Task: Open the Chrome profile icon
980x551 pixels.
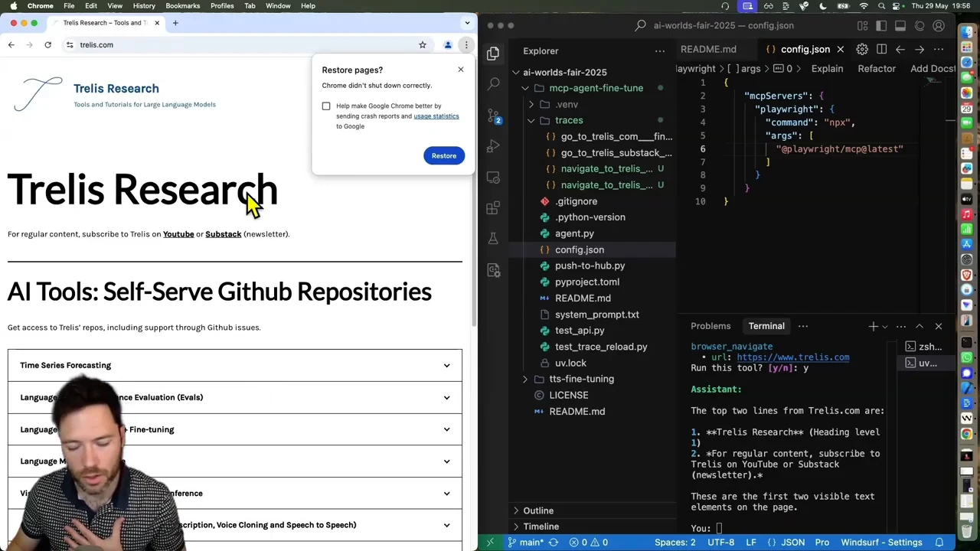Action: pos(448,45)
